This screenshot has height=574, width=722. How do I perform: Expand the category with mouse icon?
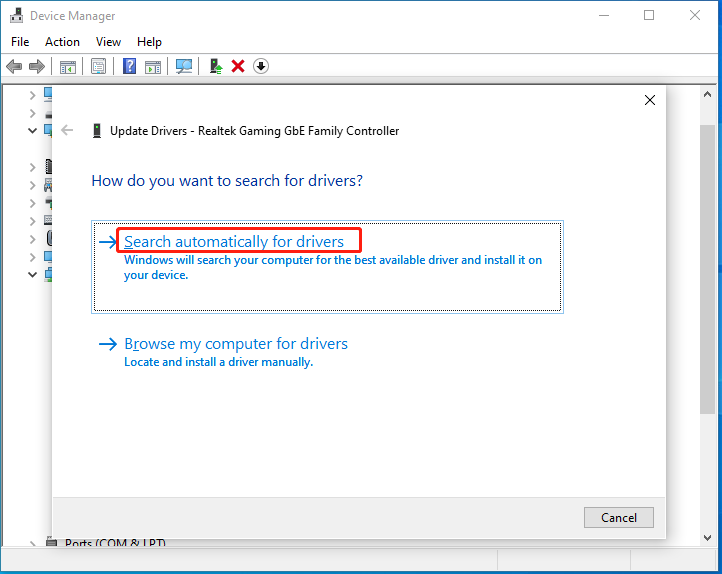pos(32,239)
